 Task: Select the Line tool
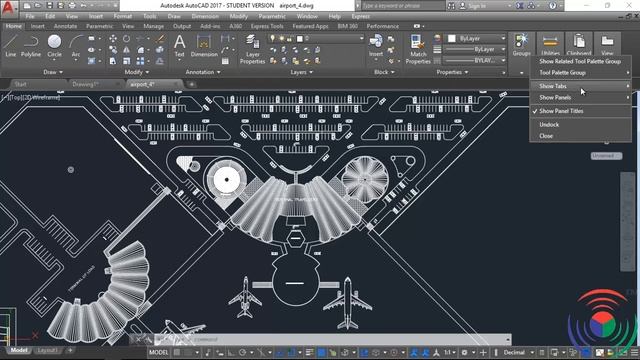coord(11,46)
